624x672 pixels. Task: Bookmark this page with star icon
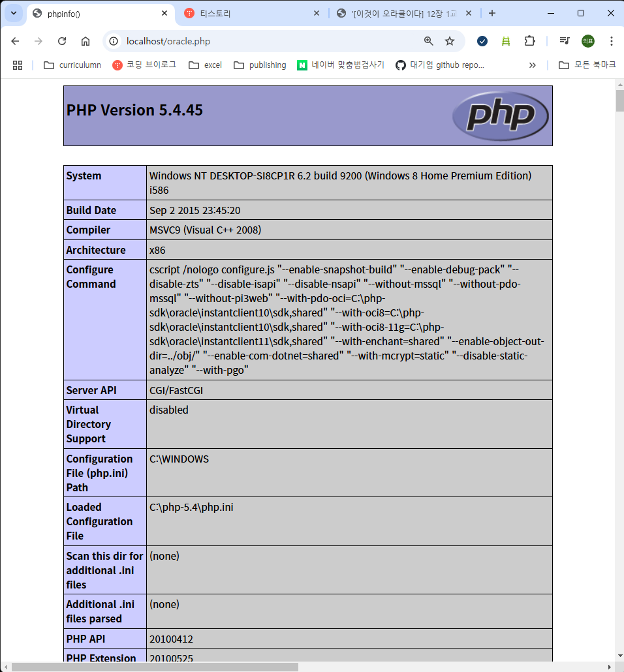pos(450,41)
